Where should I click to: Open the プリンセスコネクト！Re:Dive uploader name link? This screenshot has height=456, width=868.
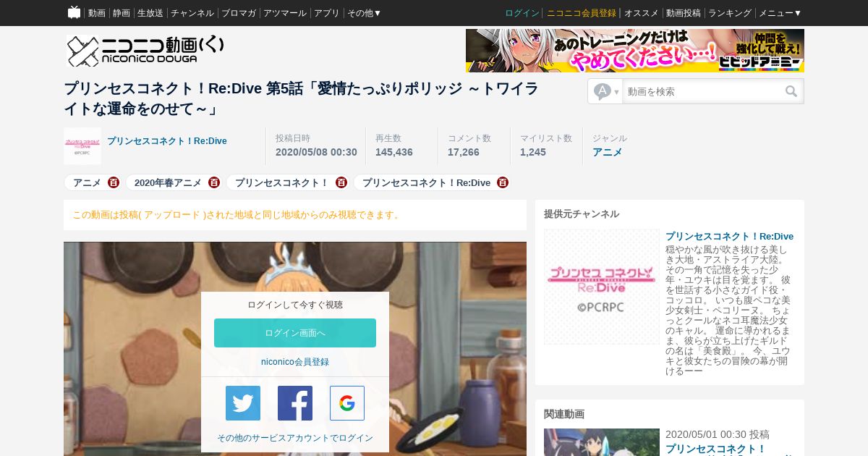(167, 141)
